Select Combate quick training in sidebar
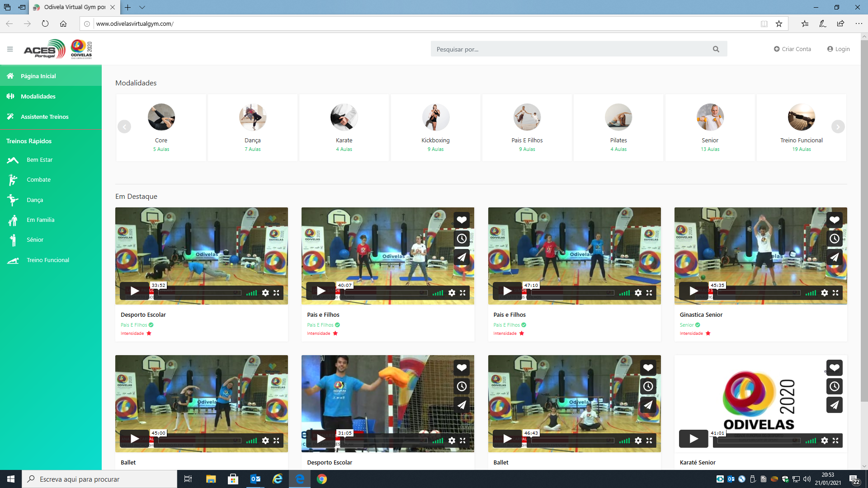868x488 pixels. click(38, 180)
